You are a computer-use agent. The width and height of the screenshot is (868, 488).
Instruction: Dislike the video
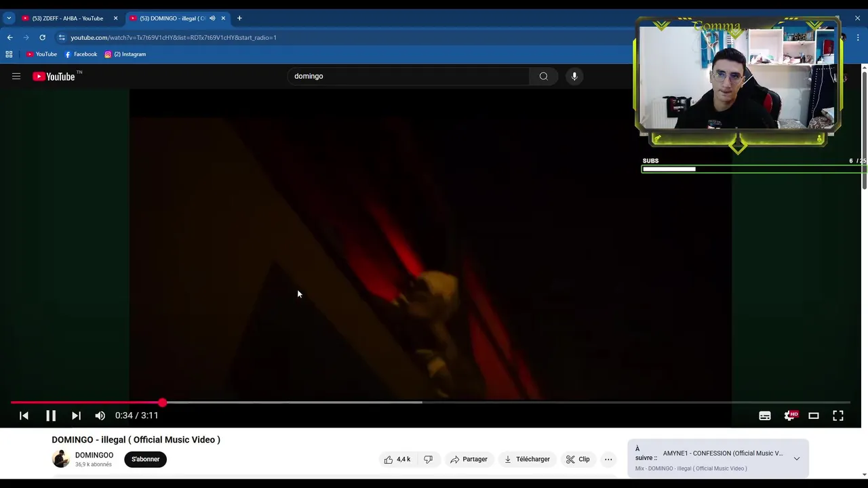click(428, 459)
